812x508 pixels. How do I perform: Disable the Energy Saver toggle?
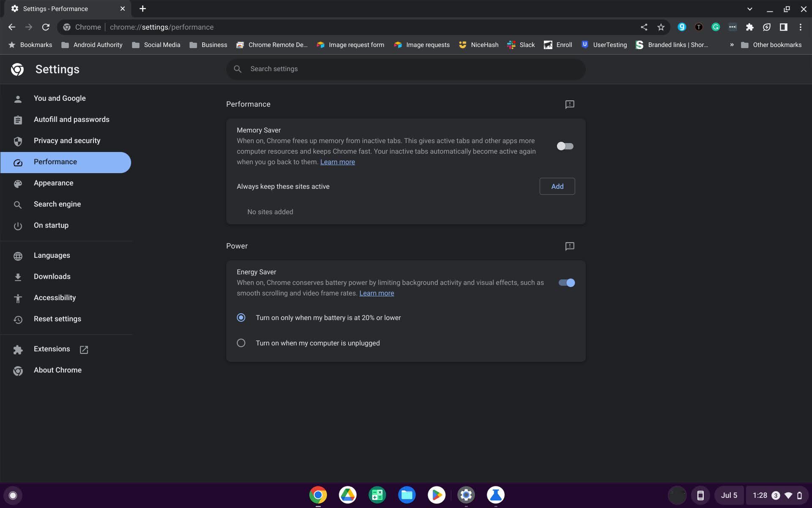coord(566,283)
